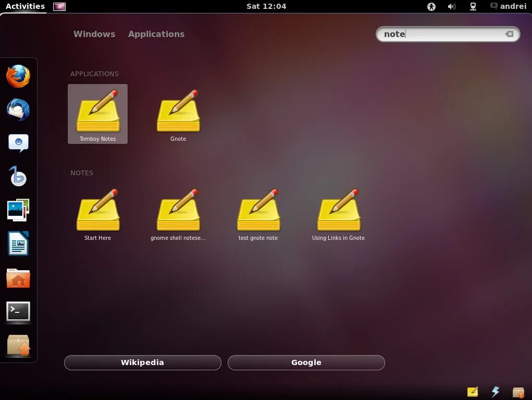Launch the Terminal from the dock
The height and width of the screenshot is (400, 532).
coord(18,311)
